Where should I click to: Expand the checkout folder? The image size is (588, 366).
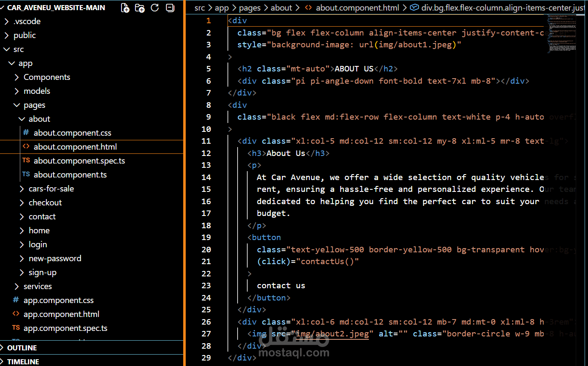(x=45, y=202)
